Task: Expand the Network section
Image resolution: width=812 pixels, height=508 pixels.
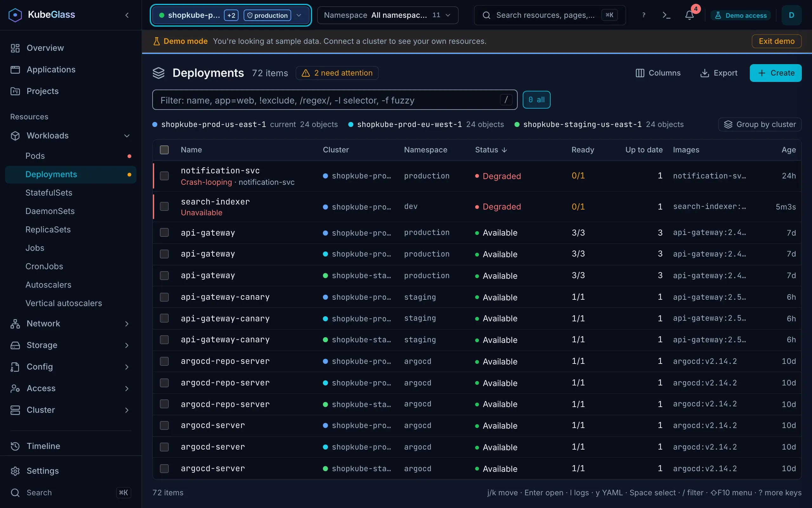Action: [70, 324]
